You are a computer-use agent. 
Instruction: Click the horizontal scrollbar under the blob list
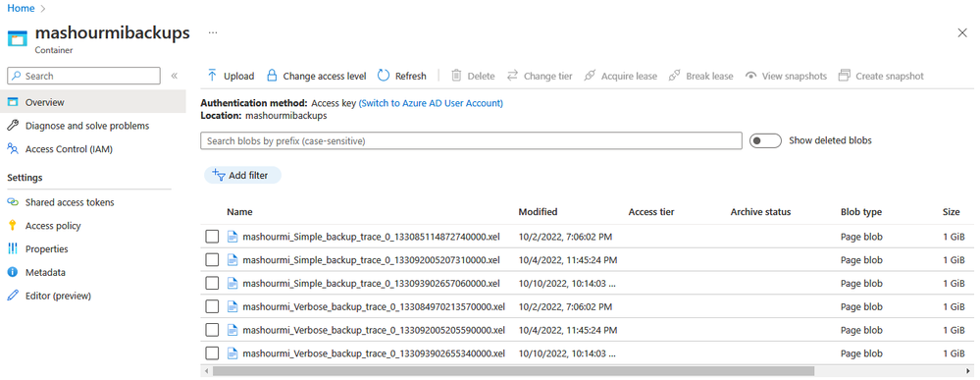[x=513, y=371]
